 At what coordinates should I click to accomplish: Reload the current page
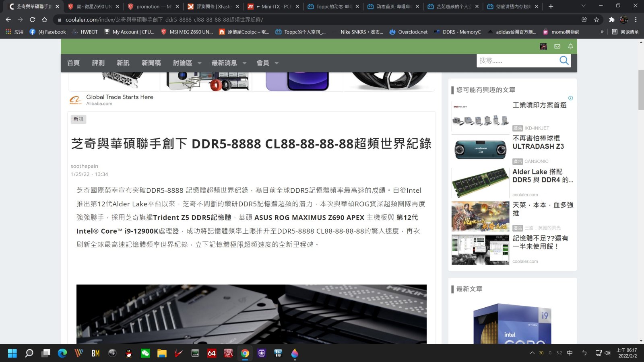pos(32,19)
